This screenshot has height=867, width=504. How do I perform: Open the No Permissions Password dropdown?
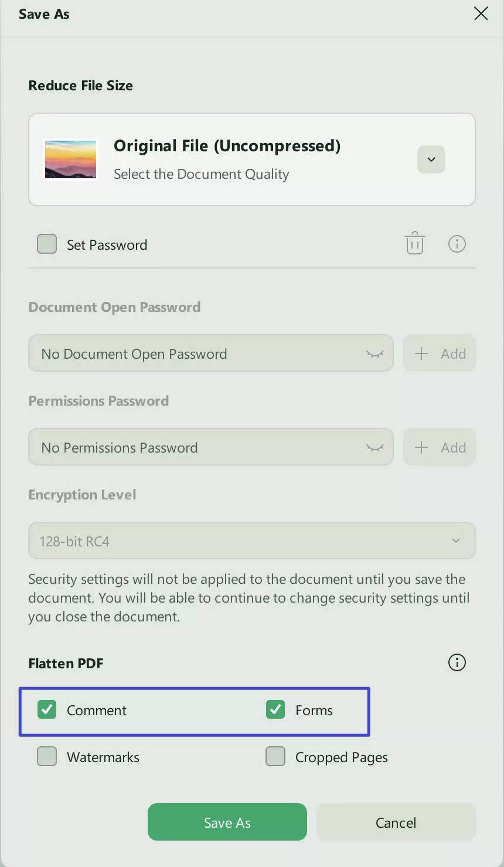pos(374,447)
